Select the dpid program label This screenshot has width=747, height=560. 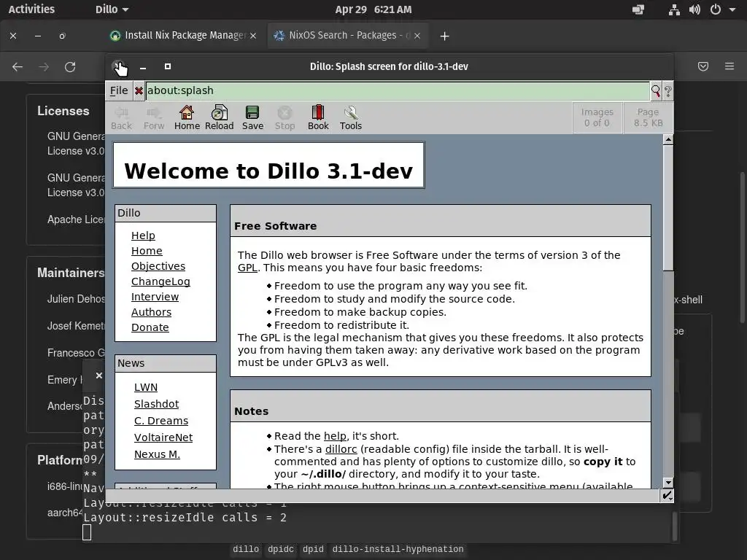tap(313, 549)
